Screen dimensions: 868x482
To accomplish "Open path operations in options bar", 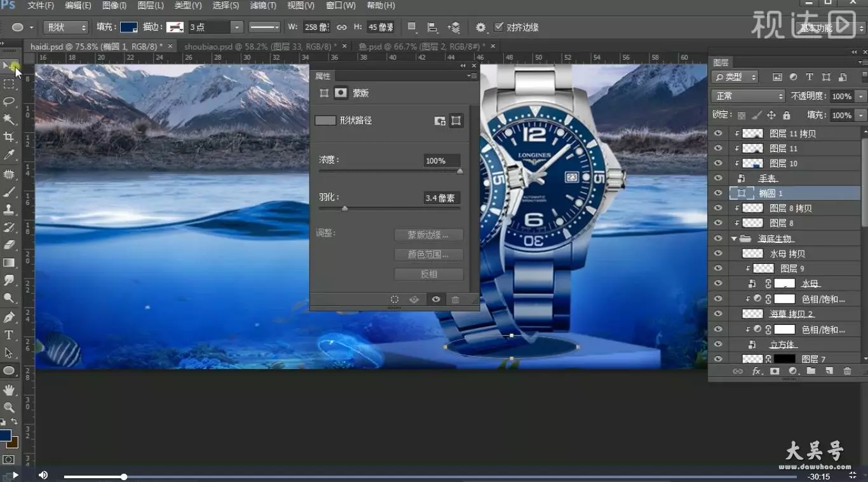I will (x=412, y=27).
